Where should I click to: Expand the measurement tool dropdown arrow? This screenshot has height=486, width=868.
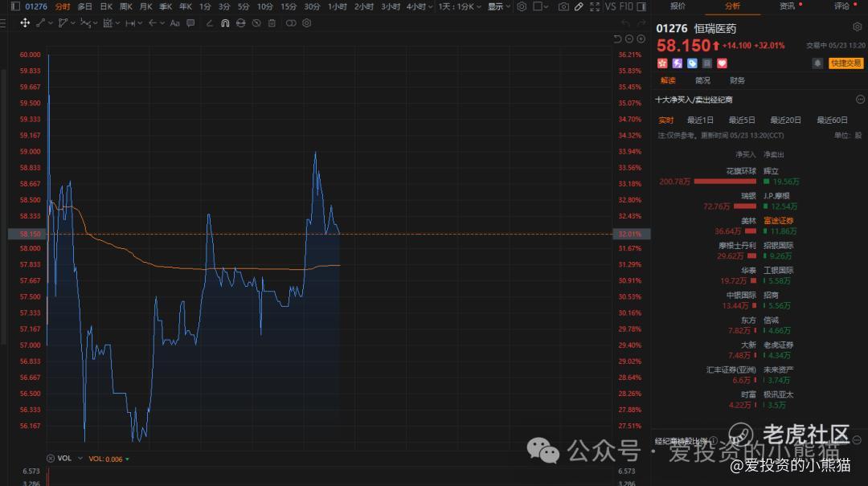click(x=140, y=23)
